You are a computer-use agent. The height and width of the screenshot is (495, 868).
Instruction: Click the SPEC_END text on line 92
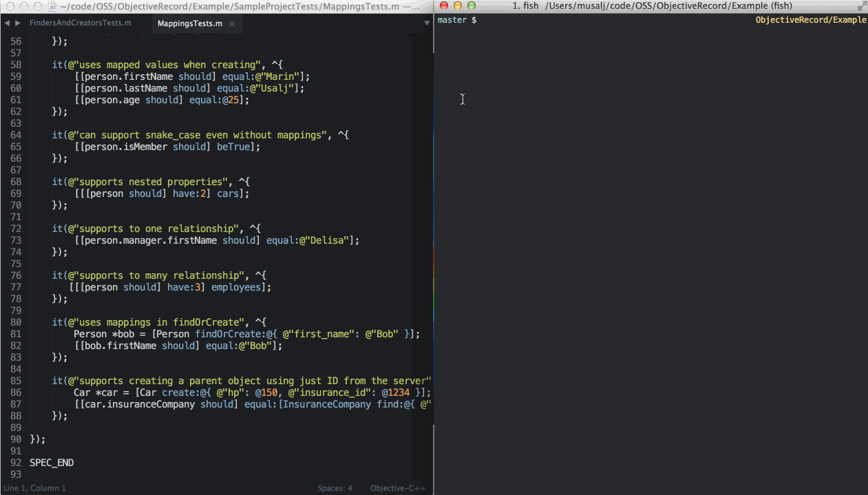coord(52,463)
